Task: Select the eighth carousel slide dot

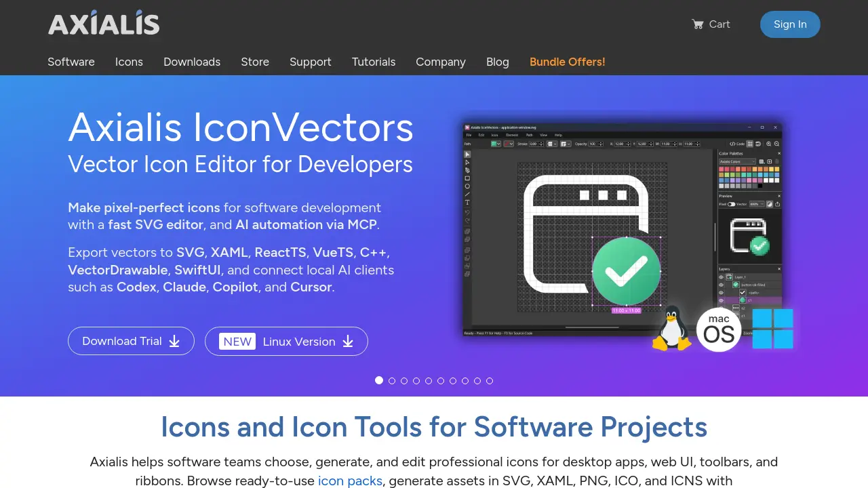Action: [465, 381]
